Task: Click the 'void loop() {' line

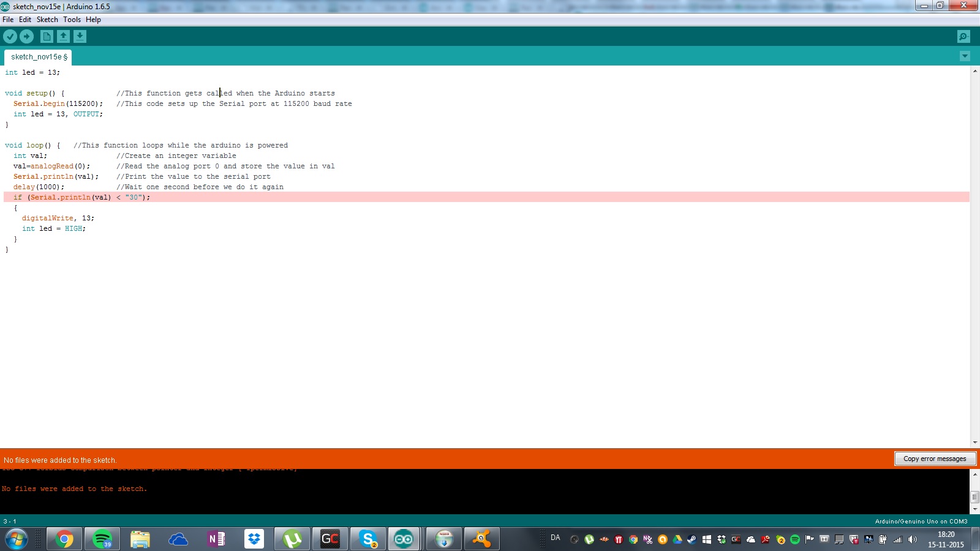Action: 32,145
